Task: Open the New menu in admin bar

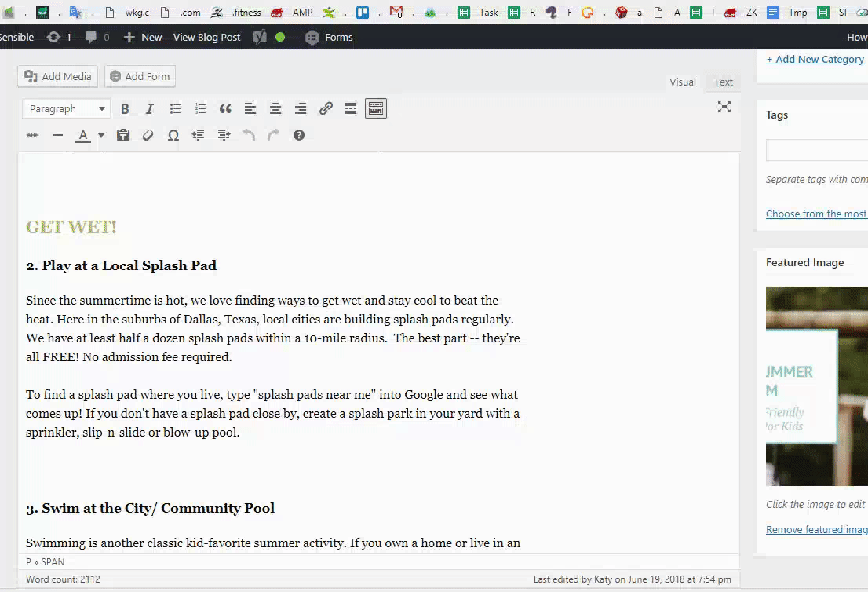Action: pyautogui.click(x=143, y=37)
